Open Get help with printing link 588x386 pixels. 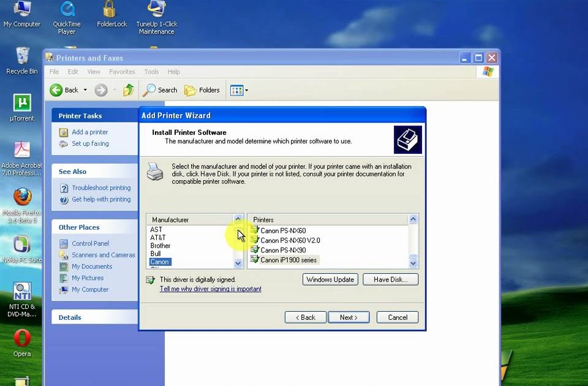pyautogui.click(x=101, y=199)
